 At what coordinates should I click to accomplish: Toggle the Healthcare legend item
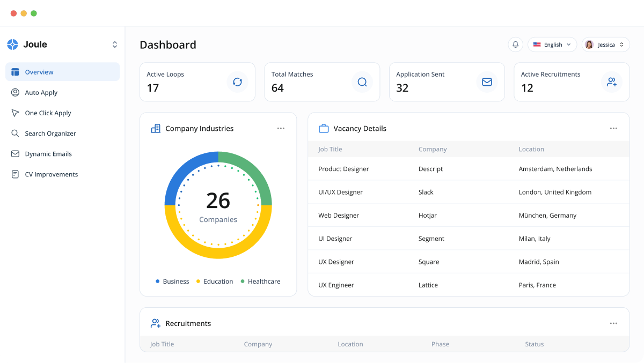[x=260, y=281]
